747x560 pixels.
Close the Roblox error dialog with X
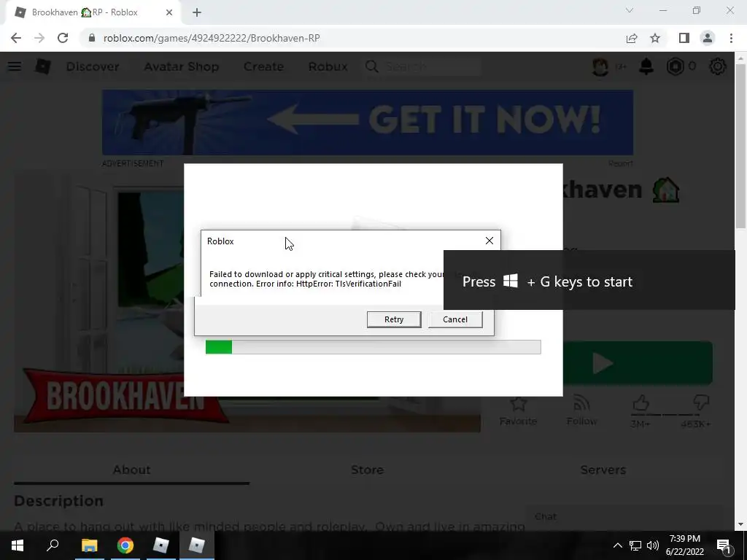pyautogui.click(x=489, y=241)
